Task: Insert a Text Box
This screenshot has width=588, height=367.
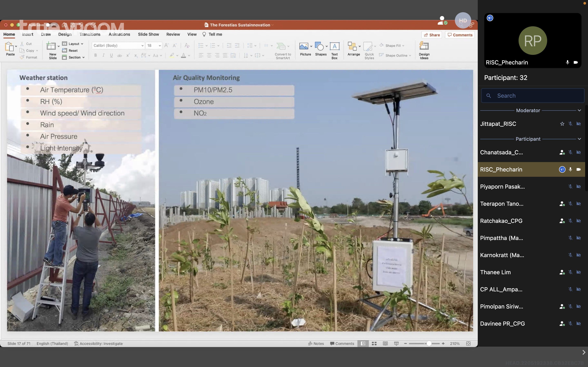Action: coord(334,46)
